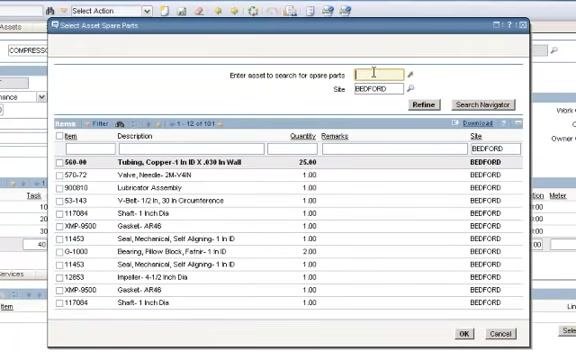Sort by the Site column header
This screenshot has height=360, width=576.
click(476, 136)
